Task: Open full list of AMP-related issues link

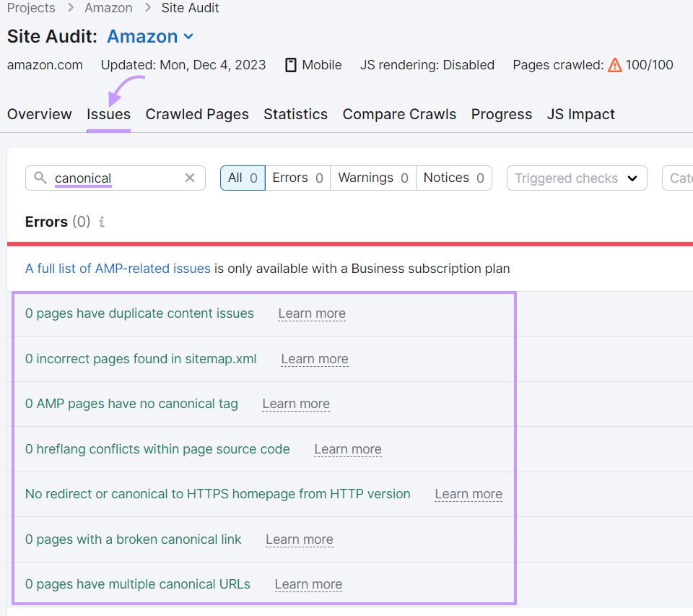Action: [118, 269]
